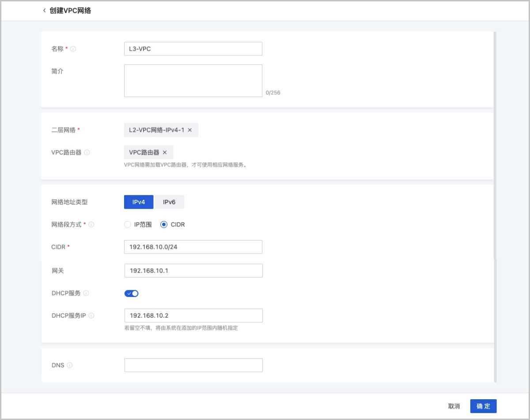
Task: Click inside the CIDR input field
Action: pyautogui.click(x=193, y=247)
